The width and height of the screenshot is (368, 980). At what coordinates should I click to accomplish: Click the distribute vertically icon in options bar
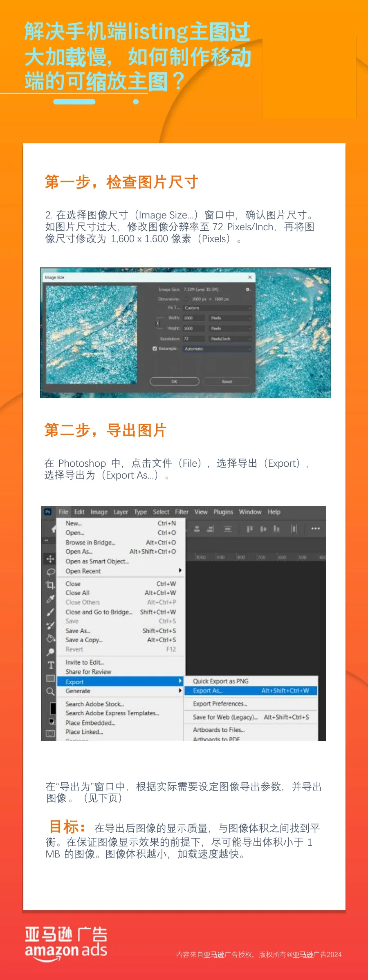pos(228,529)
